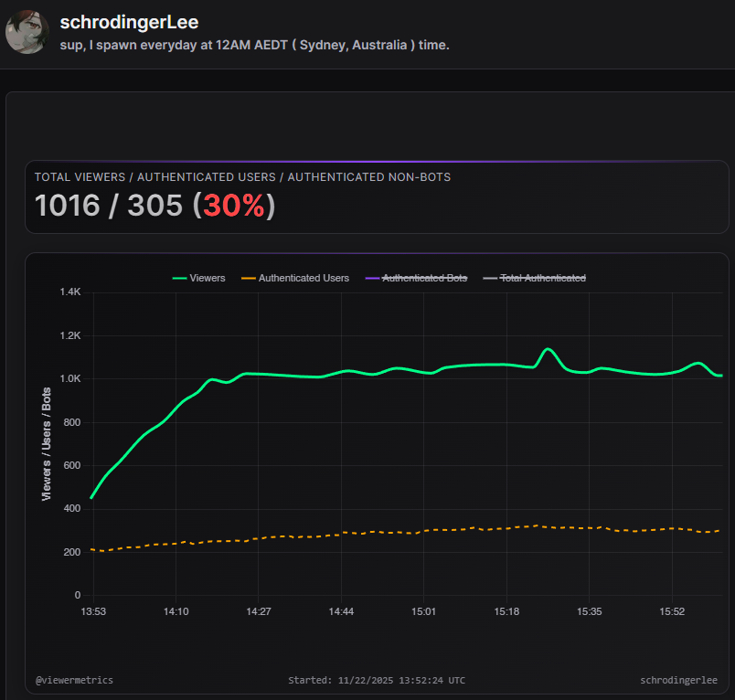
Task: Show the Total Authenticated series via legend
Action: click(535, 278)
